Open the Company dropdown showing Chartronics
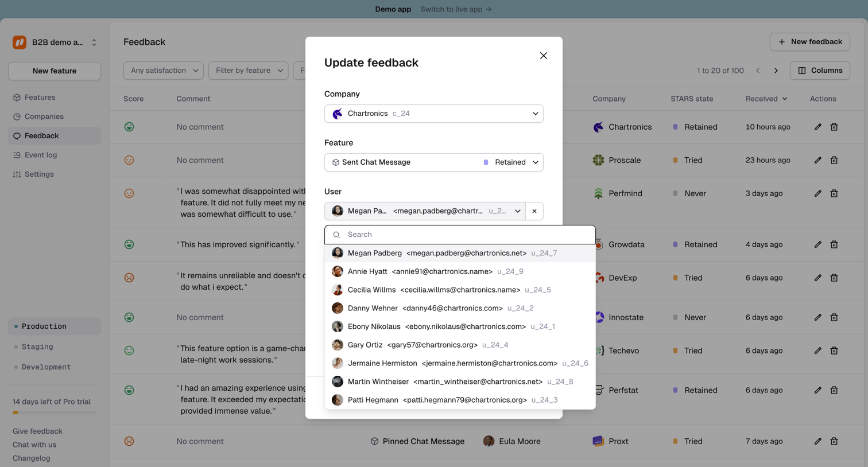This screenshot has width=868, height=467. pos(434,114)
